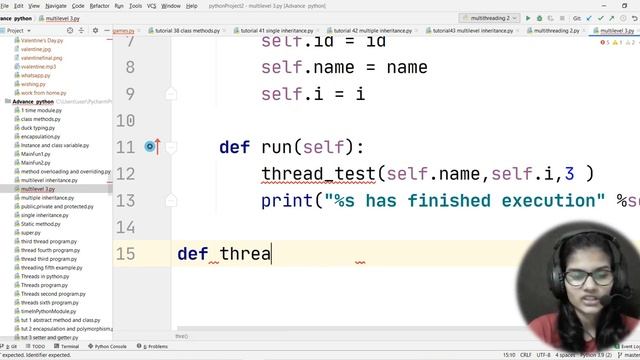The height and width of the screenshot is (360, 640).
Task: Click Collapse All icon in Project panel
Action: [x=81, y=31]
